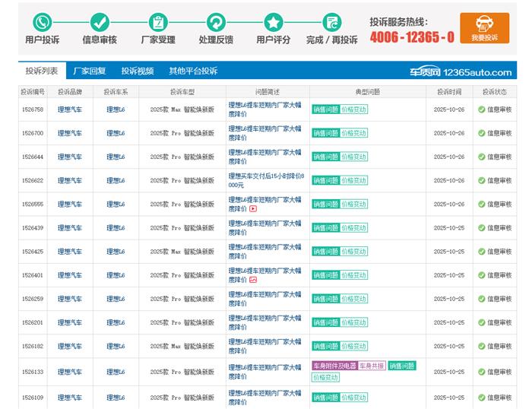Click 理想汽车 brand link in row 1526700
This screenshot has width=532, height=409.
(70, 133)
